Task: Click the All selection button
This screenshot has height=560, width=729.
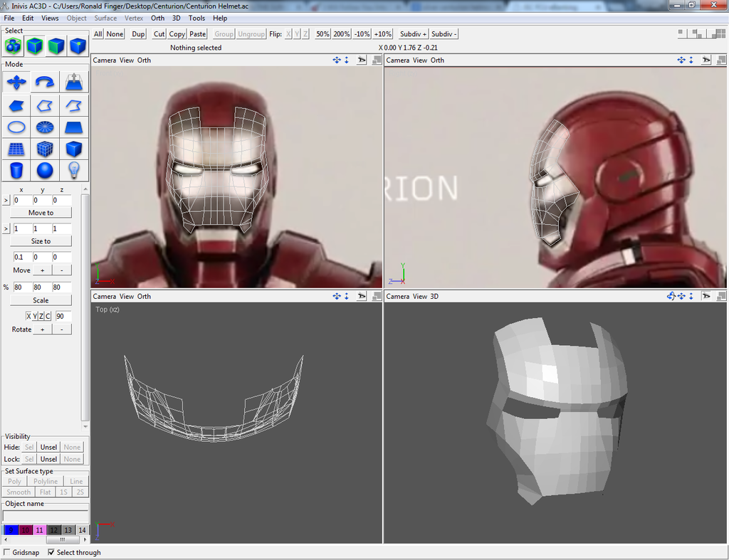Action: (x=98, y=34)
